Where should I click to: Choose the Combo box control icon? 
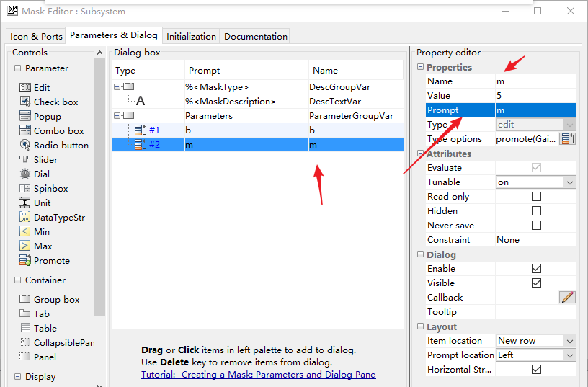point(24,130)
